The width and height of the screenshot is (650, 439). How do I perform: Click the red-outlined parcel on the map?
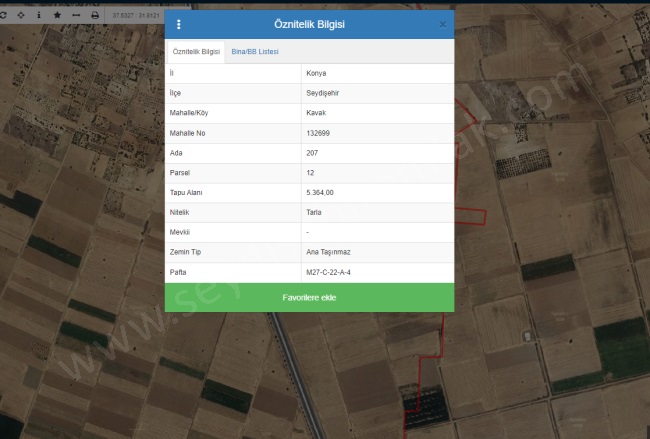click(468, 170)
